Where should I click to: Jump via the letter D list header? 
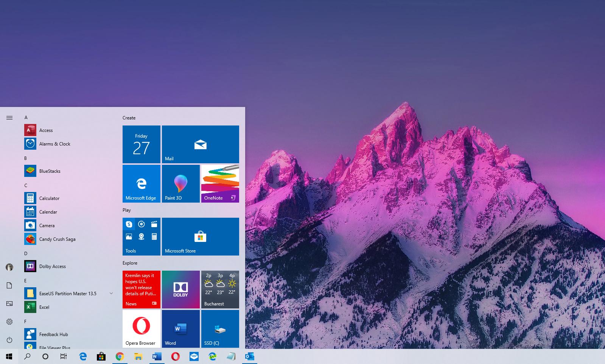tap(26, 254)
